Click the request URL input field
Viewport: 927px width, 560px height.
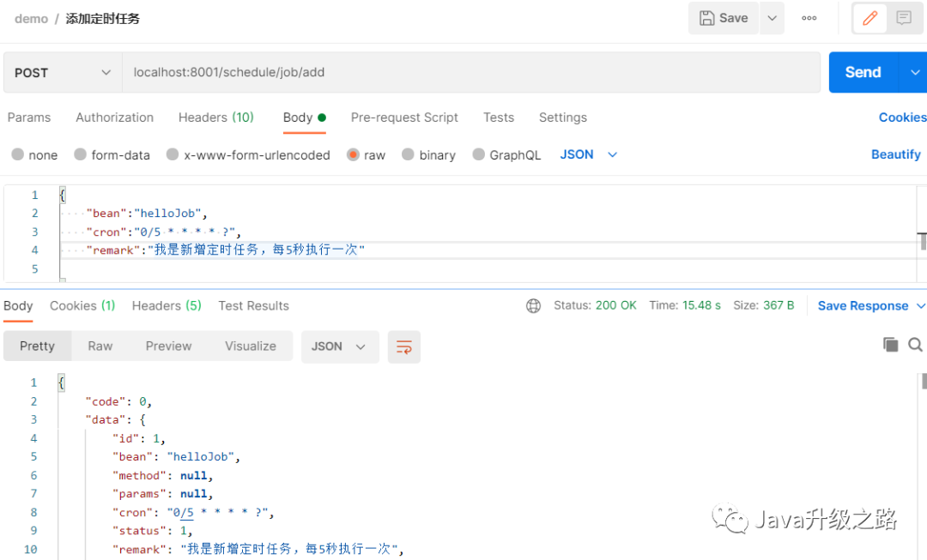click(471, 73)
